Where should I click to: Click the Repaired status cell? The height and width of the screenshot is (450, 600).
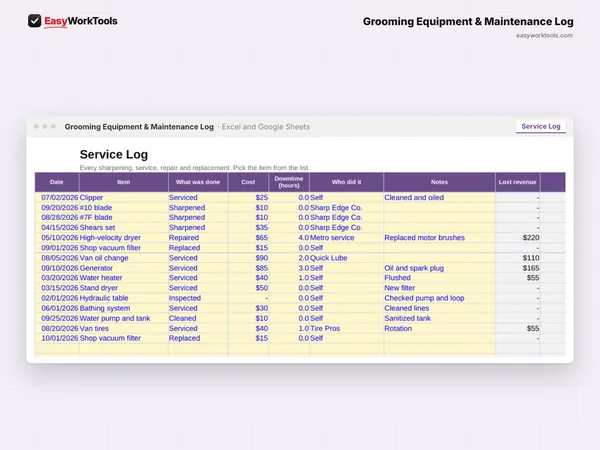(198, 238)
